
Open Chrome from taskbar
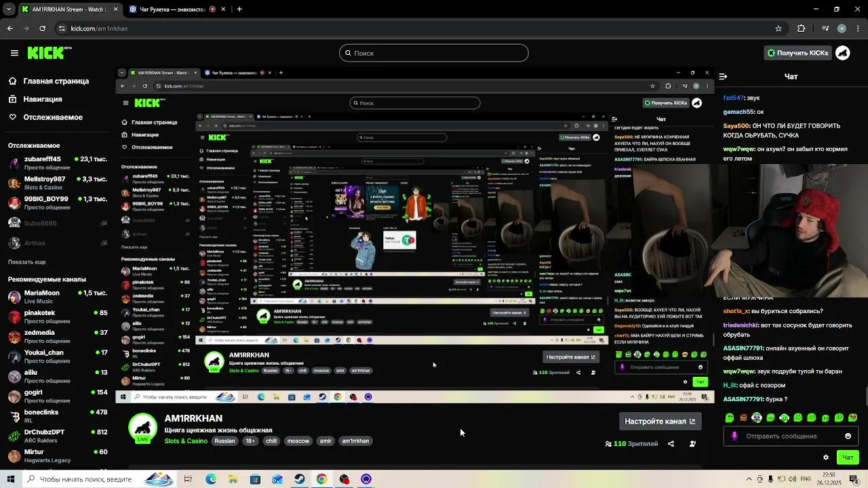click(x=321, y=479)
